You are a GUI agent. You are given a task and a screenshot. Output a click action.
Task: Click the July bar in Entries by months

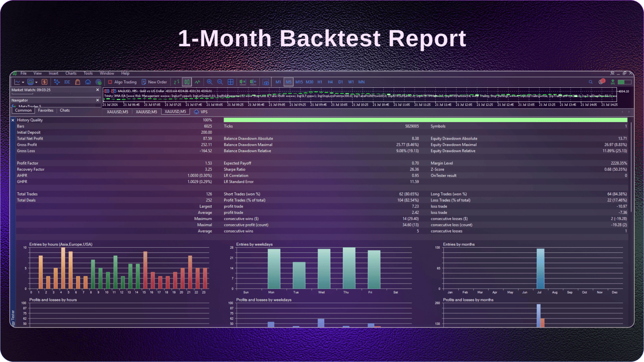tap(540, 268)
